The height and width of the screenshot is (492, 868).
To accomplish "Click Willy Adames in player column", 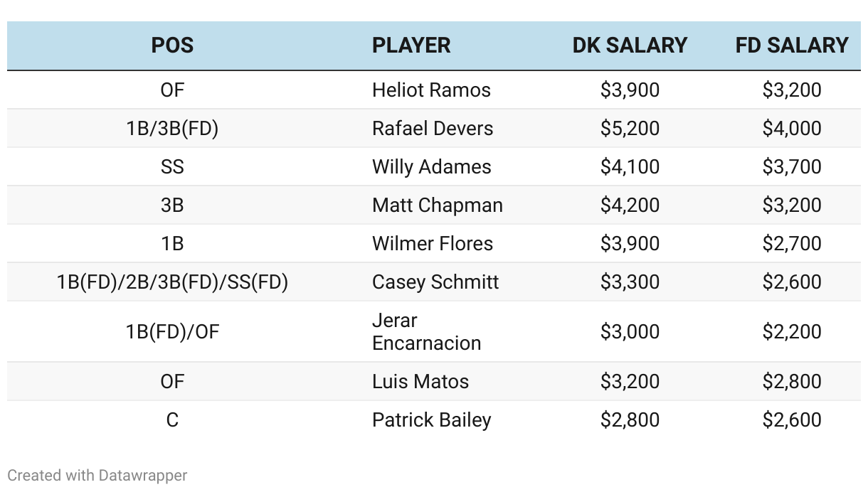I will (432, 167).
